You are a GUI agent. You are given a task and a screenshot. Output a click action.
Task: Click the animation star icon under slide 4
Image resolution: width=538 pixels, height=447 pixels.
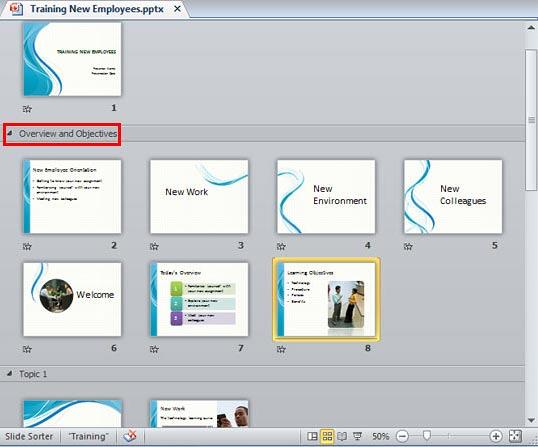click(281, 246)
